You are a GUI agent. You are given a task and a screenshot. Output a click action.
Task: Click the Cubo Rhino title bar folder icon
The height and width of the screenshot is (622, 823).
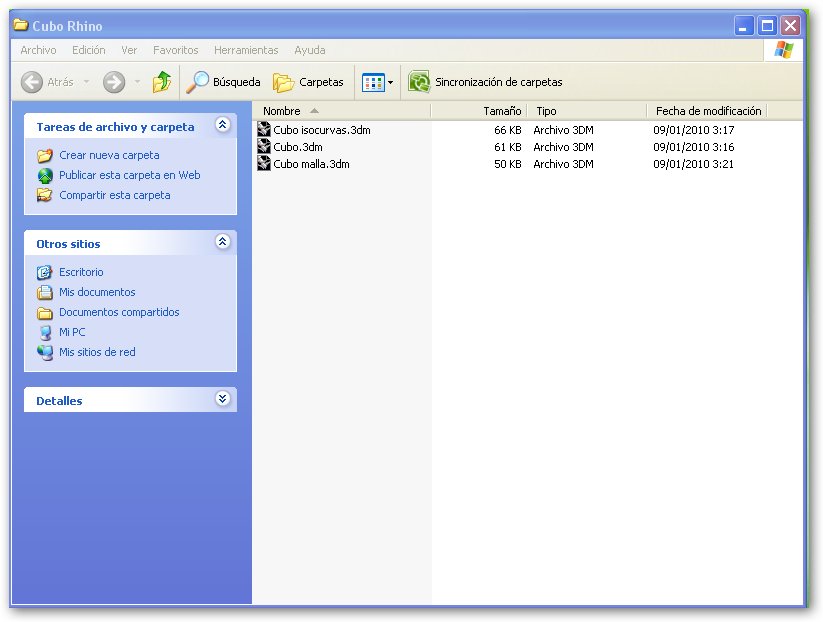(x=20, y=25)
